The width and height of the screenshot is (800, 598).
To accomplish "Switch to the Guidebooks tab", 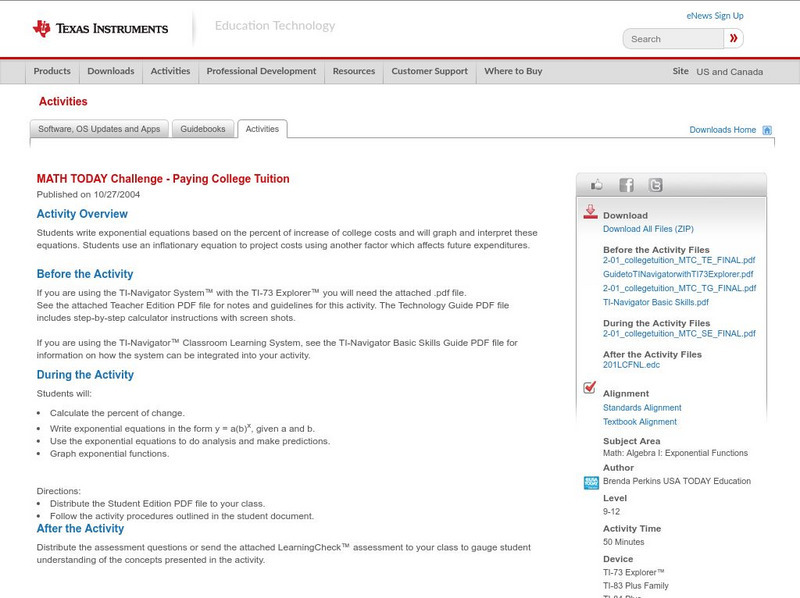I will (203, 129).
